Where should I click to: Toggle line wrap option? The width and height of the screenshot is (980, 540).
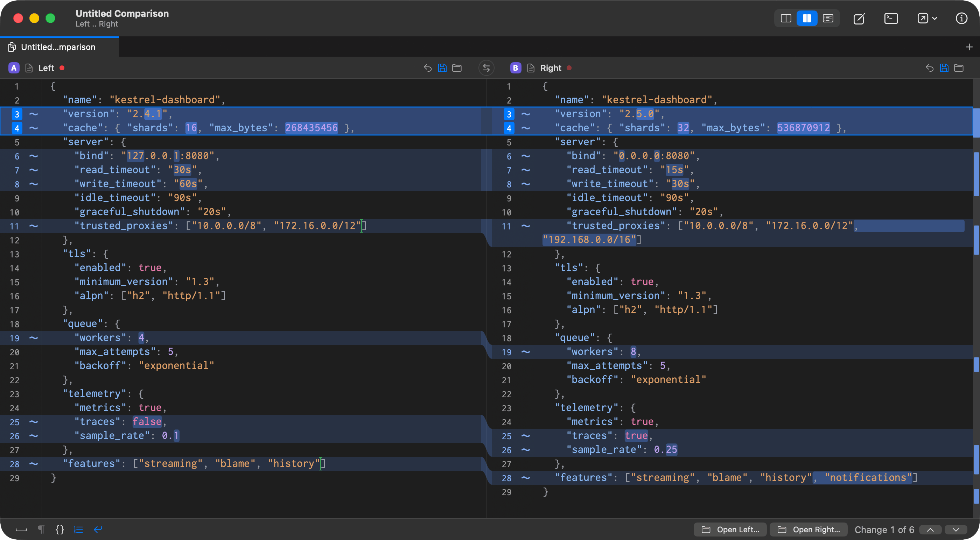coord(98,530)
